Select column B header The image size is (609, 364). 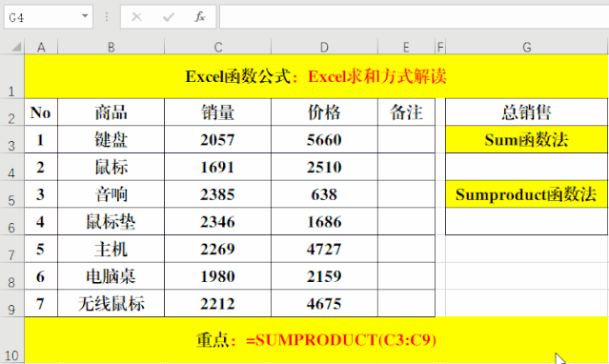(112, 47)
